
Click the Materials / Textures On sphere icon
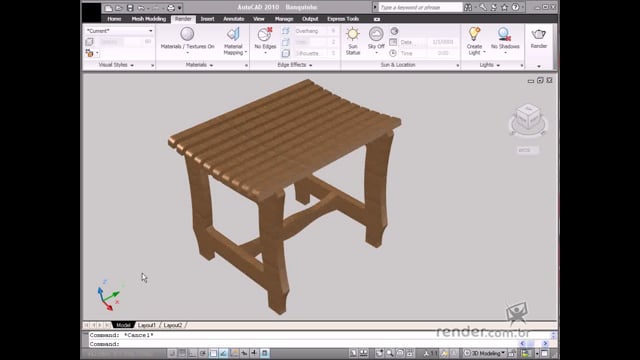click(x=187, y=34)
